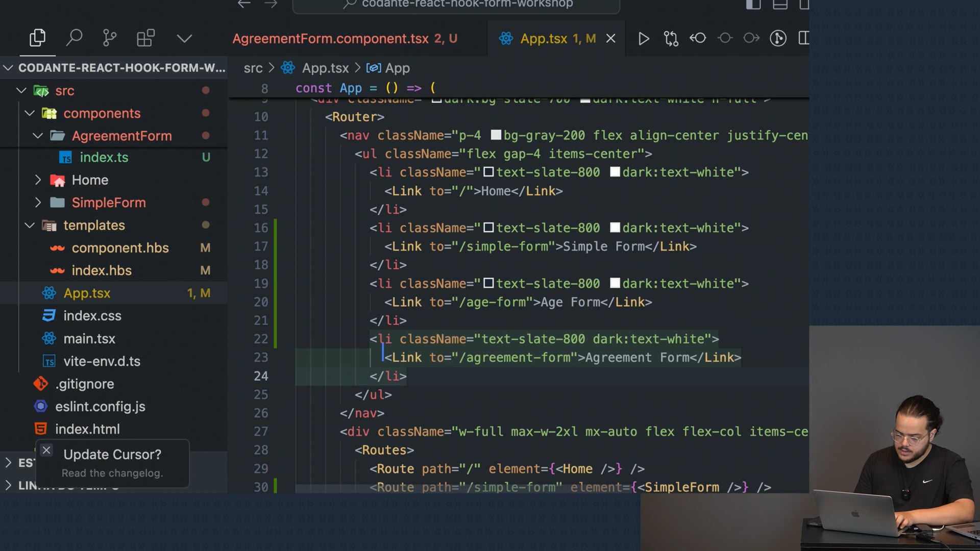Click the Open Changes compare icon
The height and width of the screenshot is (551, 980).
point(671,39)
